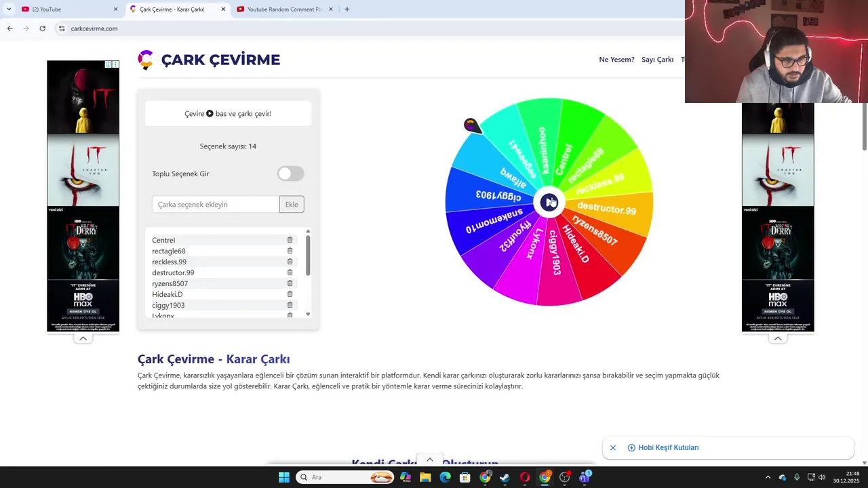Viewport: 868px width, 488px height.
Task: Click the ÇARK ÇEVİRME site logo
Action: coord(209,60)
